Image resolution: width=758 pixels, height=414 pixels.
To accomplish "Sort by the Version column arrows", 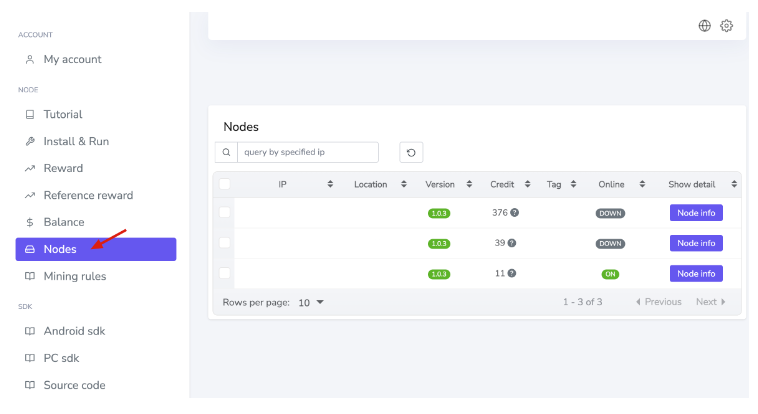I will 469,184.
